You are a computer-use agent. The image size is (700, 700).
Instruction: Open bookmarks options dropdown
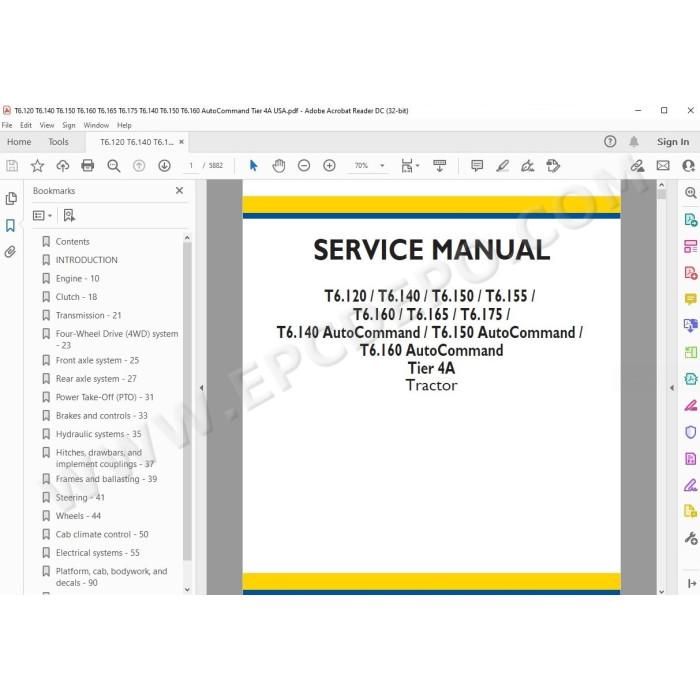point(42,216)
